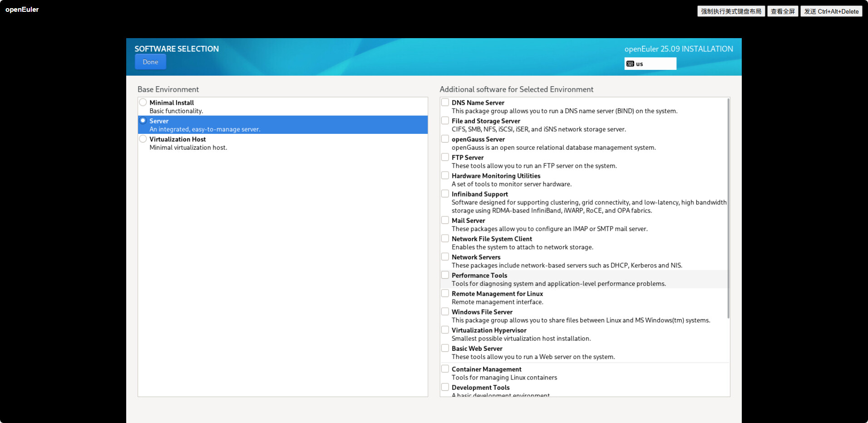Tick Network File System Client
Image resolution: width=868 pixels, height=423 pixels.
point(445,239)
